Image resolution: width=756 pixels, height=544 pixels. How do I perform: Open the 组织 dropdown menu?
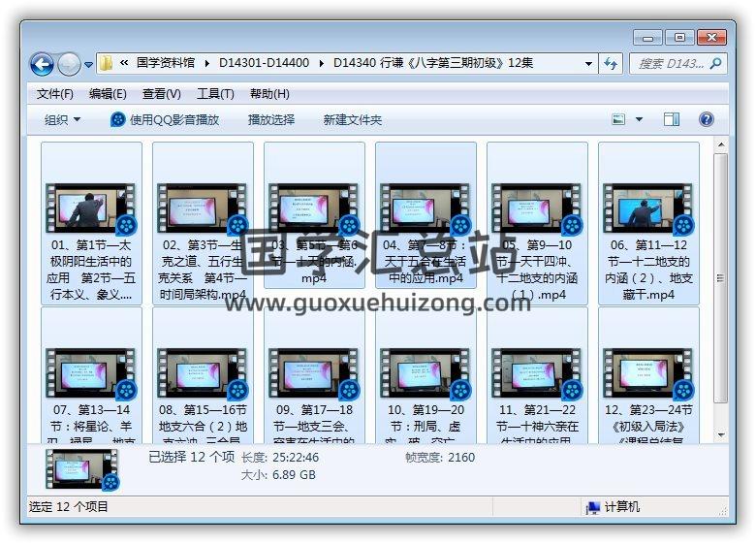[62, 119]
